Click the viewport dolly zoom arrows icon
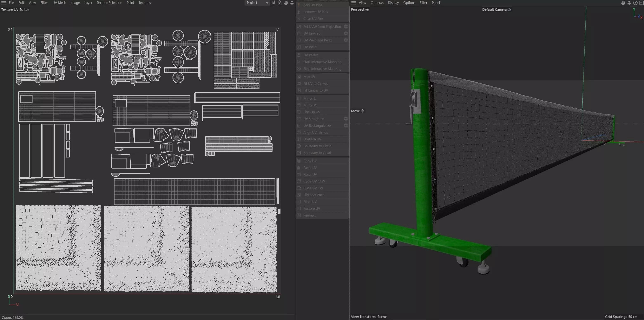The width and height of the screenshot is (644, 320). tap(629, 3)
